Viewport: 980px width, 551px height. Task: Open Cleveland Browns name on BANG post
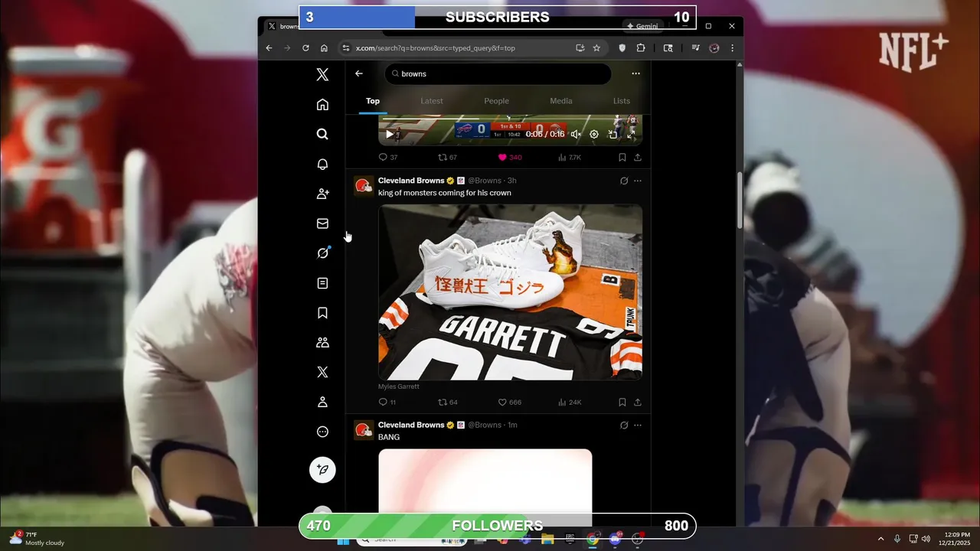coord(411,425)
